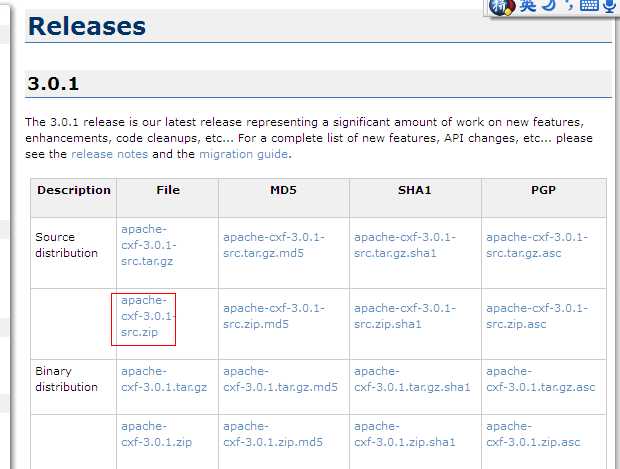Open apache-cxf-3.0.1.zip.sha1 link
Screen dimensions: 620x469
(x=405, y=434)
